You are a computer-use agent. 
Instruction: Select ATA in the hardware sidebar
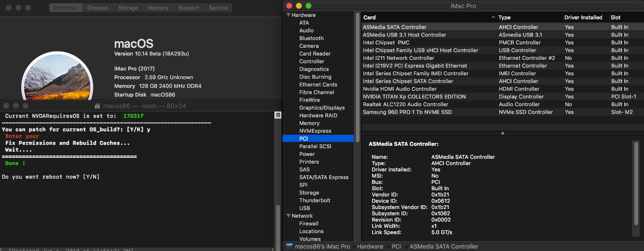point(304,23)
